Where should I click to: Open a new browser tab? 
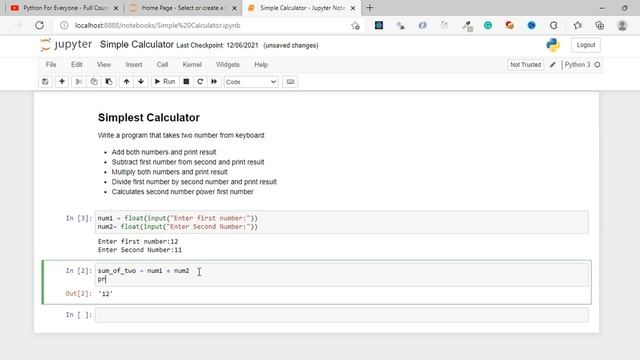(x=370, y=8)
